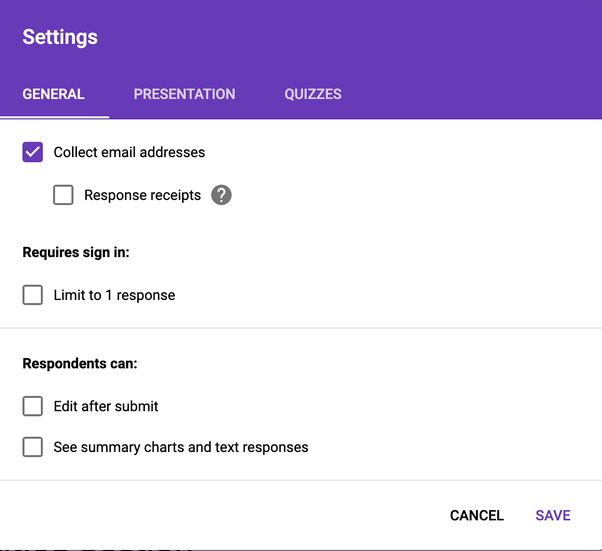Click the 'Respondents can:' heading

click(80, 364)
